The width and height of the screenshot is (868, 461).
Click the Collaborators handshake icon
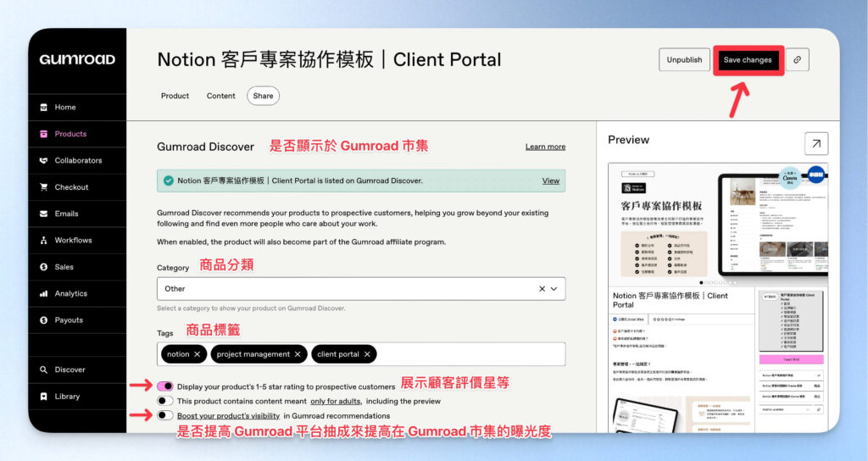click(x=44, y=160)
